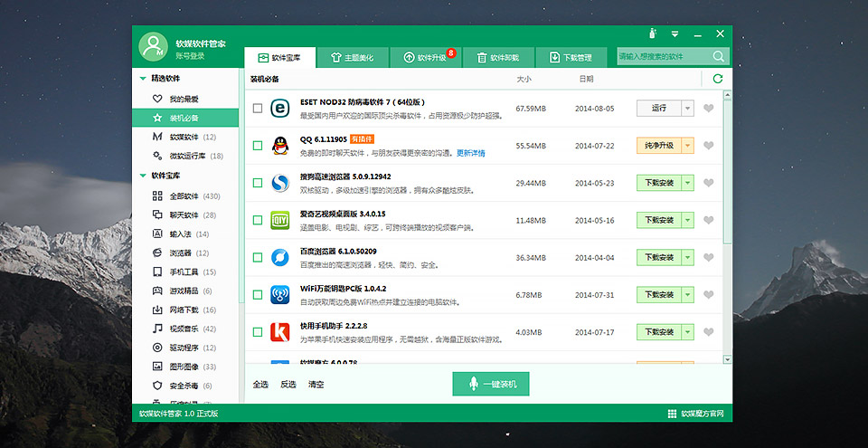The height and width of the screenshot is (448, 868).
Task: Switch to 软件升级 tab
Action: tap(425, 58)
